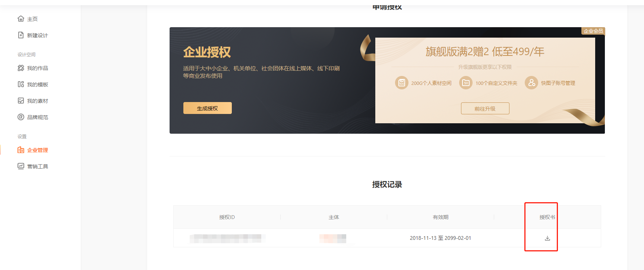The width and height of the screenshot is (644, 270).
Task: Click the 设置 section label
Action: (x=22, y=136)
